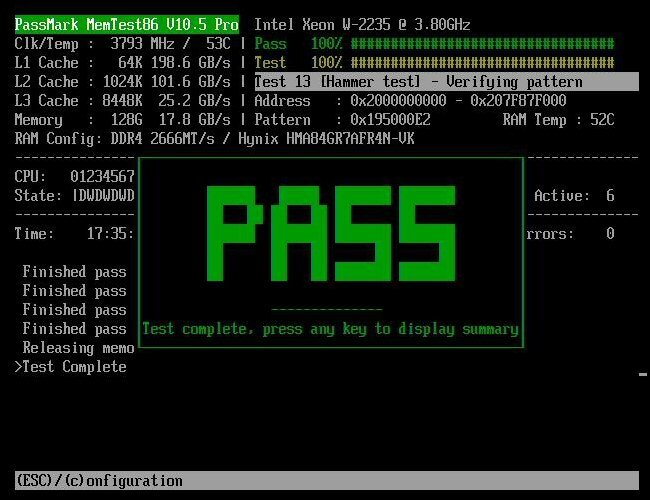650x500 pixels.
Task: Click the L3 Cache 8448K row
Action: tap(123, 101)
